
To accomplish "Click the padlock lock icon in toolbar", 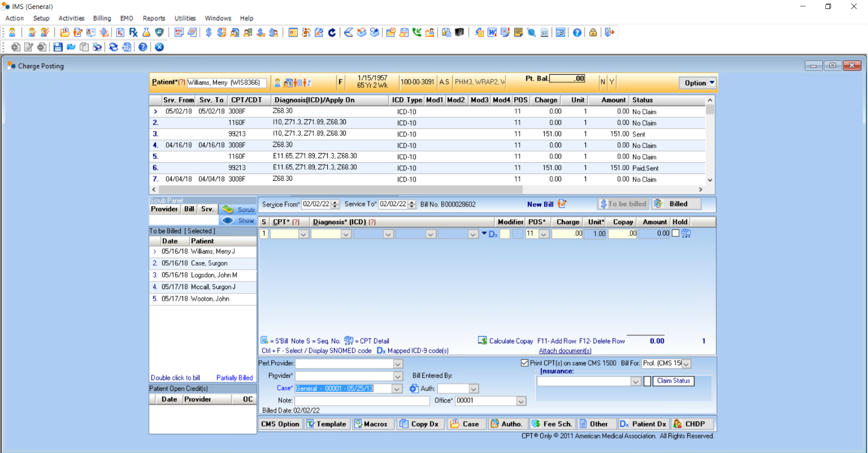I will [593, 33].
